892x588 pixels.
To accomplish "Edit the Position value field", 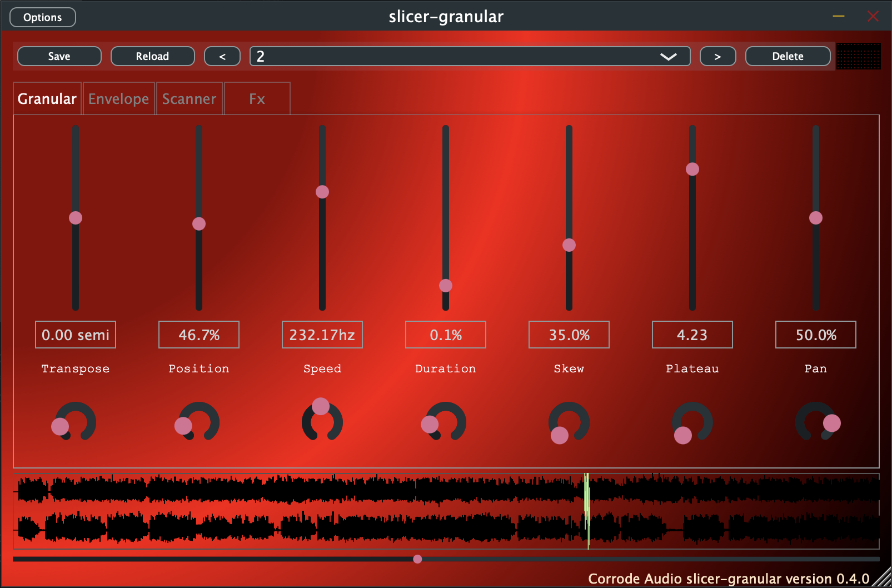I will tap(198, 335).
